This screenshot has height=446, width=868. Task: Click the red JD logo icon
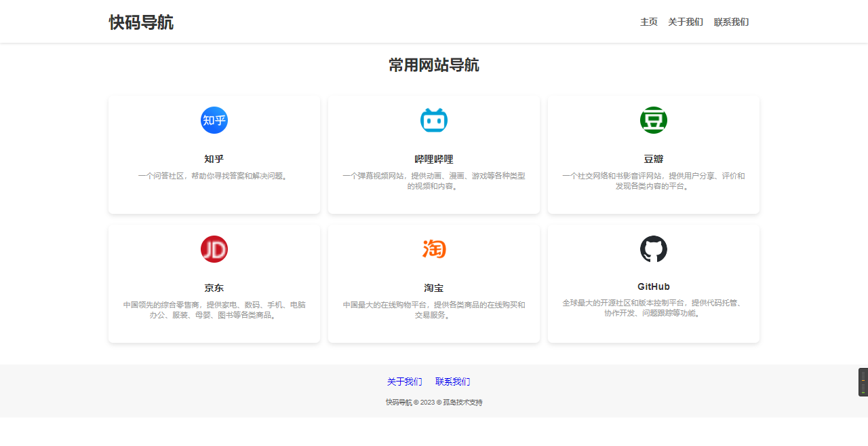(x=214, y=249)
